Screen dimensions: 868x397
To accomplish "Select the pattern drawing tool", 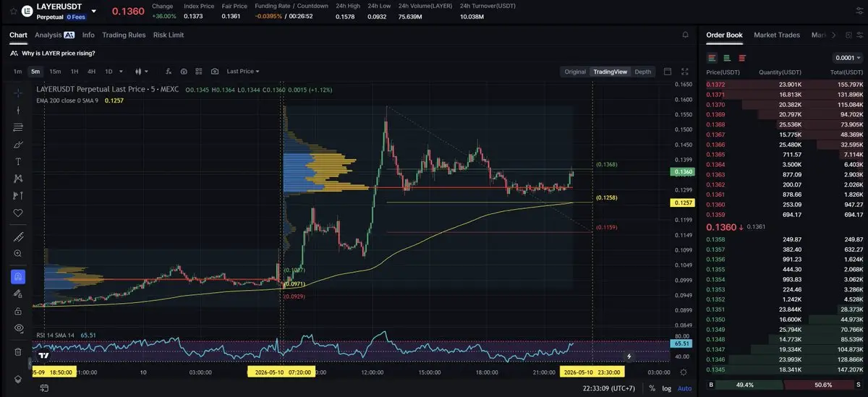I will pyautogui.click(x=18, y=179).
